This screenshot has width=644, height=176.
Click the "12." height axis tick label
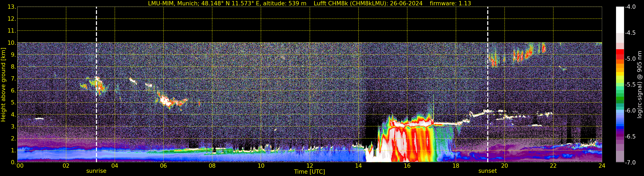(x=12, y=19)
